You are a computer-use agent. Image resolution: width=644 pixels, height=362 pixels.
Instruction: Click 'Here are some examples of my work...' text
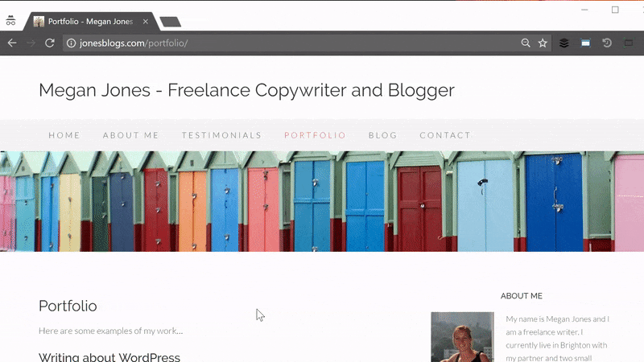tap(111, 331)
